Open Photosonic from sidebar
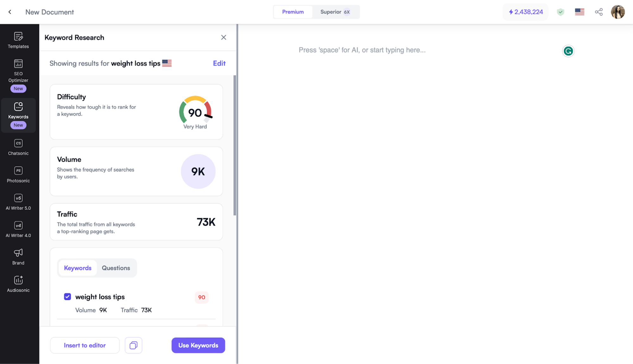Image resolution: width=633 pixels, height=364 pixels. 18,174
